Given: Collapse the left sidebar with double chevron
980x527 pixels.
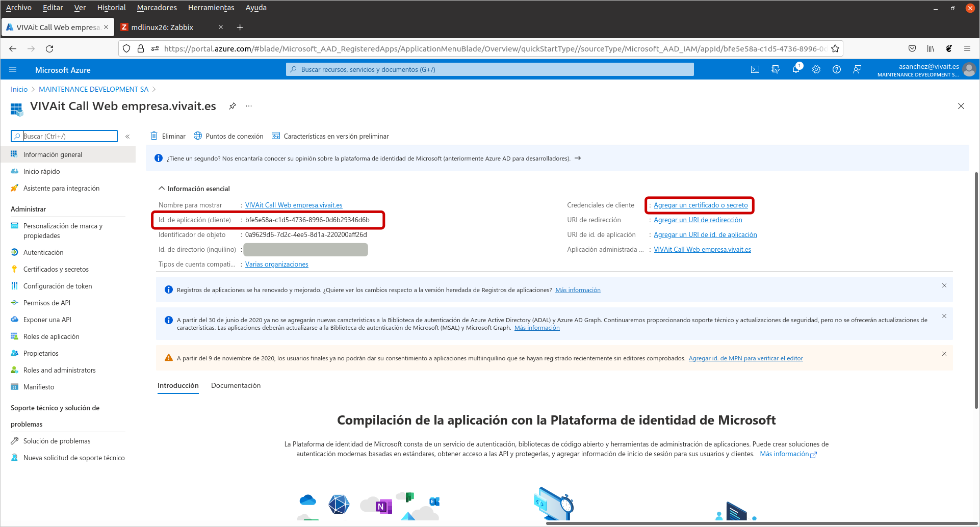Looking at the screenshot, I should click(x=127, y=137).
